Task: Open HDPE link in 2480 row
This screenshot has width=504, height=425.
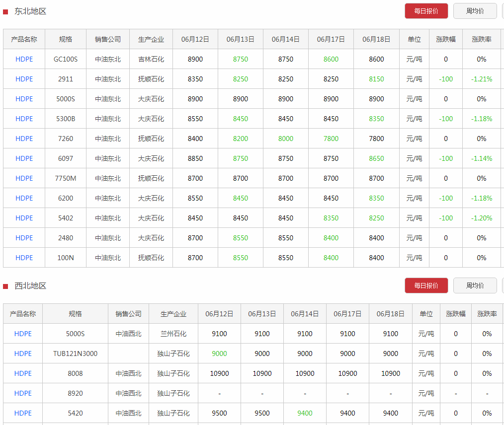Action: point(24,238)
